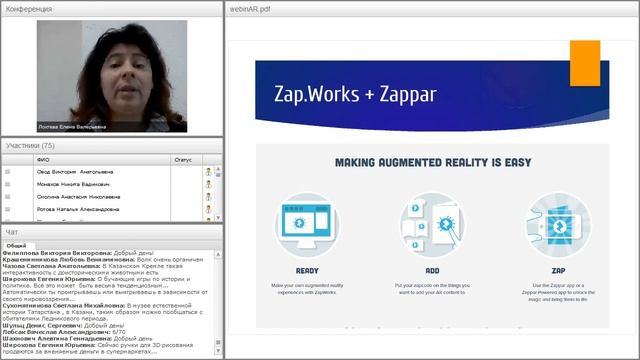This screenshot has height=360, width=640.
Task: Click the ADD zapcode icon on the slide
Action: tap(432, 225)
